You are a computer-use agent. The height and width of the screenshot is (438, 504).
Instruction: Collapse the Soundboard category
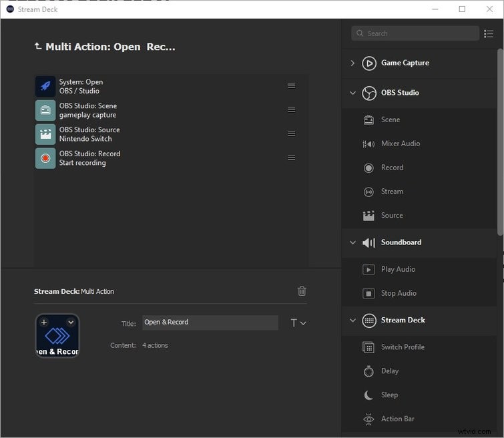pyautogui.click(x=352, y=242)
